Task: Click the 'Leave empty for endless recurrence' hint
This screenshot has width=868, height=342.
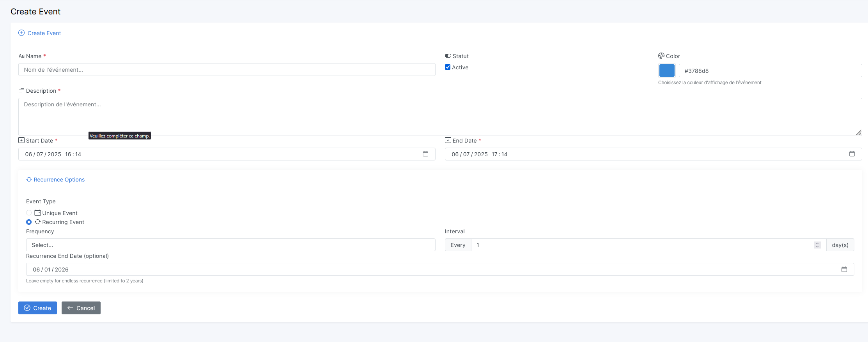Action: coord(85,281)
